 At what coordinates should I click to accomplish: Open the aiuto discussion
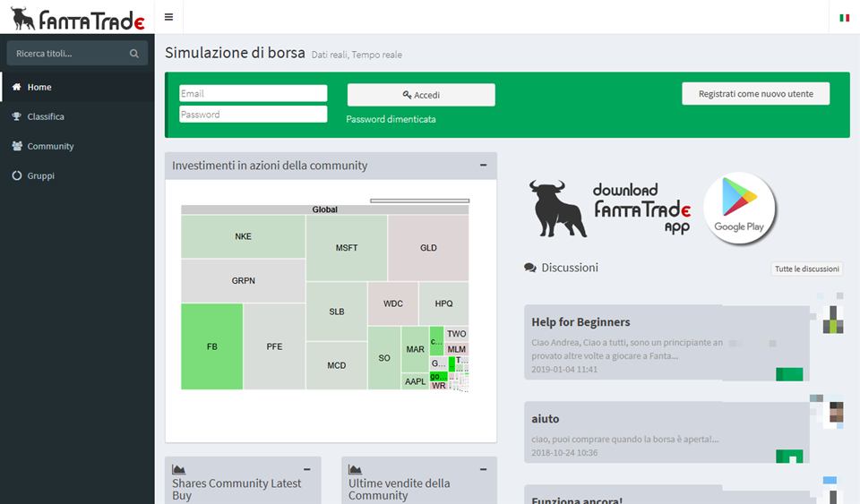click(546, 419)
